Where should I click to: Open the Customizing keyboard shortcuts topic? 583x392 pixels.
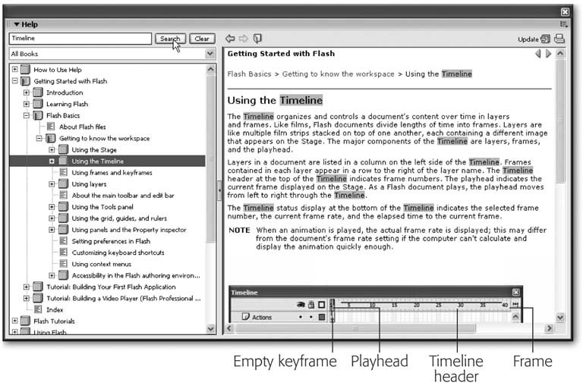(x=118, y=252)
